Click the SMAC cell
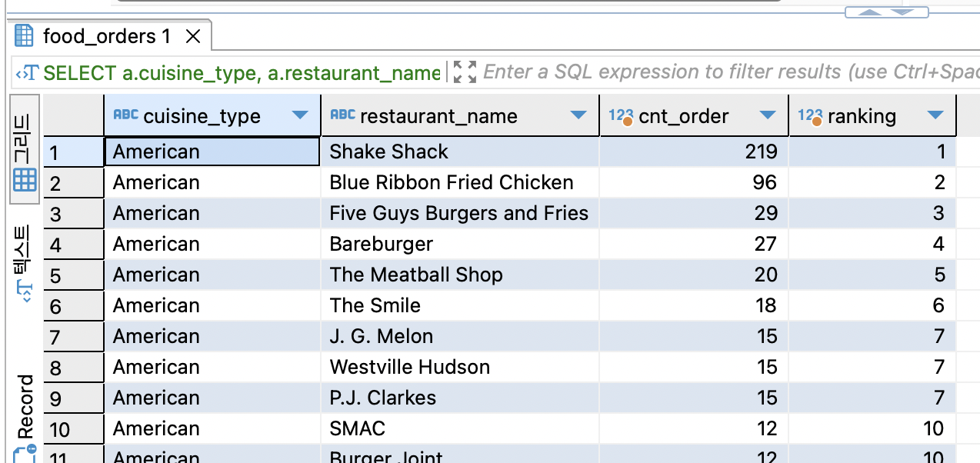Viewport: 980px width, 463px height. 460,428
